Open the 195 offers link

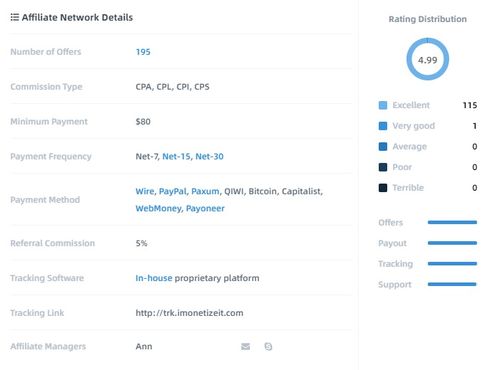[x=143, y=52]
